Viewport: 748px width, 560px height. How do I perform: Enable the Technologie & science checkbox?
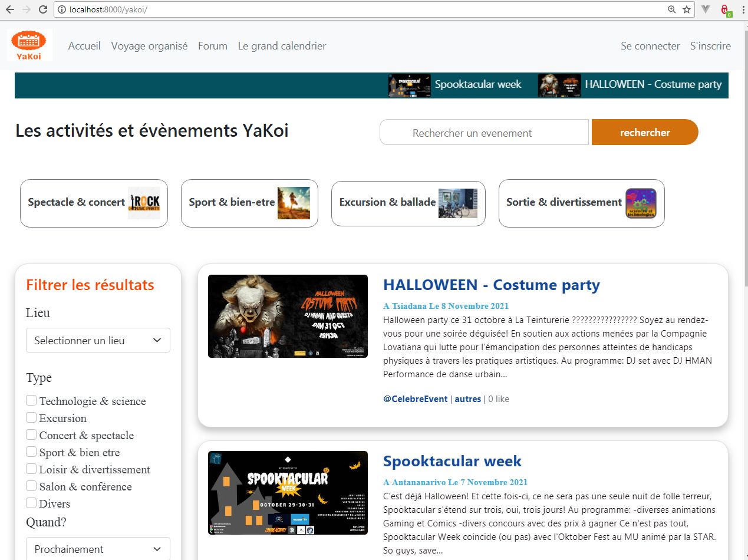[31, 401]
